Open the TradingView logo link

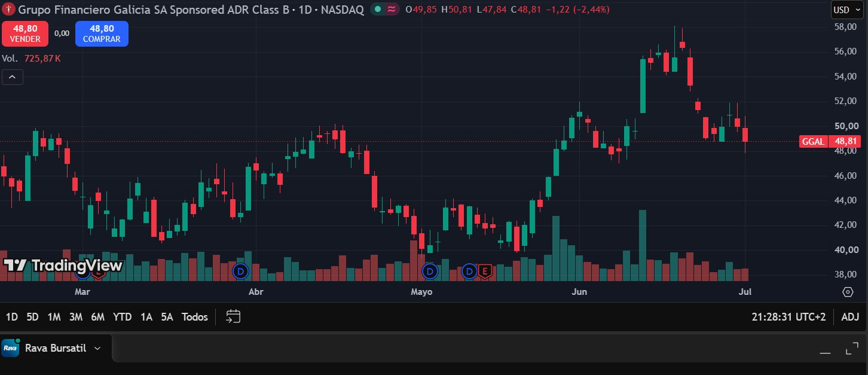point(63,266)
